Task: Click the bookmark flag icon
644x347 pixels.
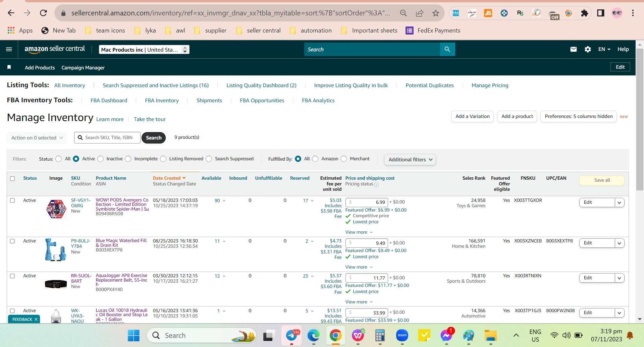Action: [x=9, y=67]
